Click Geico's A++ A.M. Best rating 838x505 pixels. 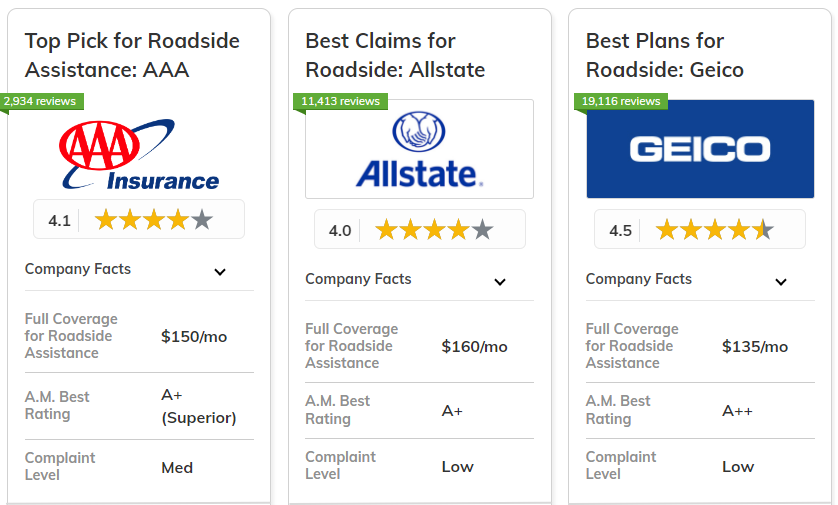tap(737, 411)
